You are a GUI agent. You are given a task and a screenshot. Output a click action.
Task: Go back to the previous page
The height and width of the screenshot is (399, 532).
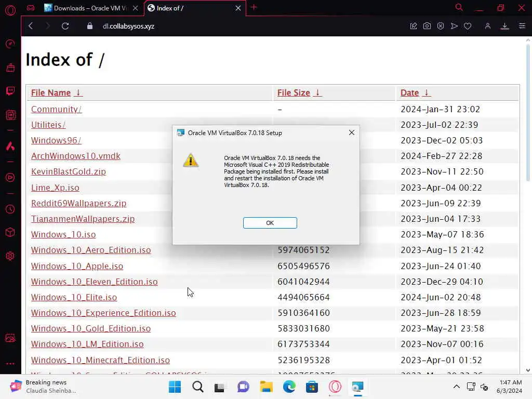[31, 26]
